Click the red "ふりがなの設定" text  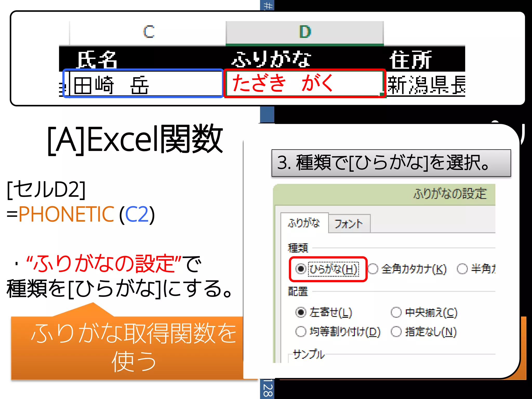coord(104,264)
